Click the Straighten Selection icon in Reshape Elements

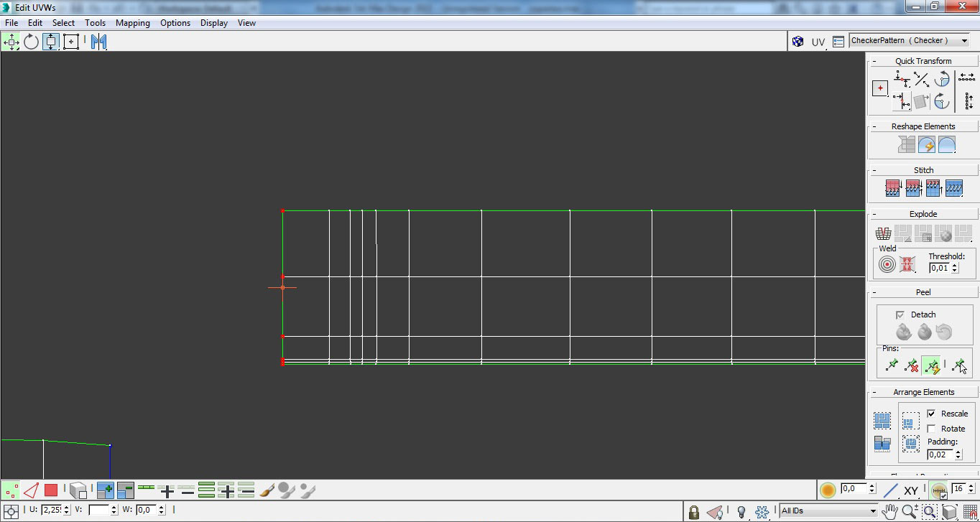907,144
